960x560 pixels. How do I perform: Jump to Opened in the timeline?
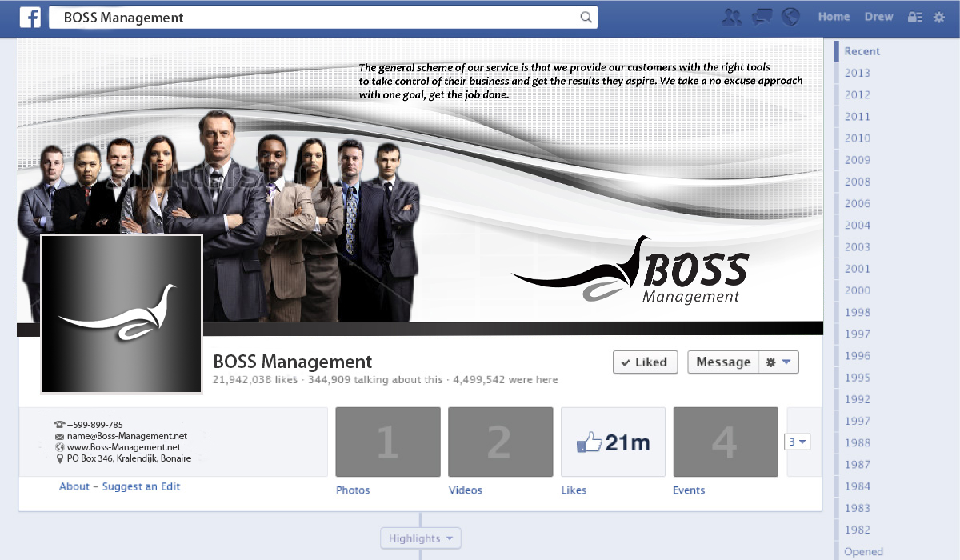point(864,552)
